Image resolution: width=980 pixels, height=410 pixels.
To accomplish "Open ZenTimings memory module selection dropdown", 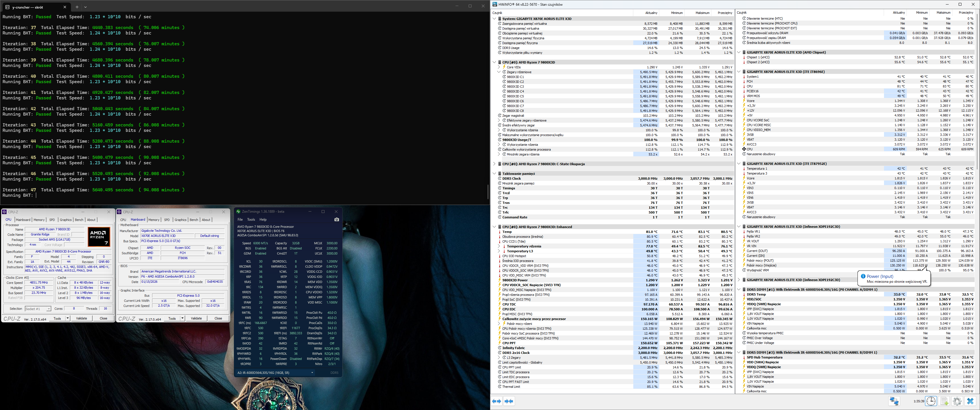I will pos(312,373).
